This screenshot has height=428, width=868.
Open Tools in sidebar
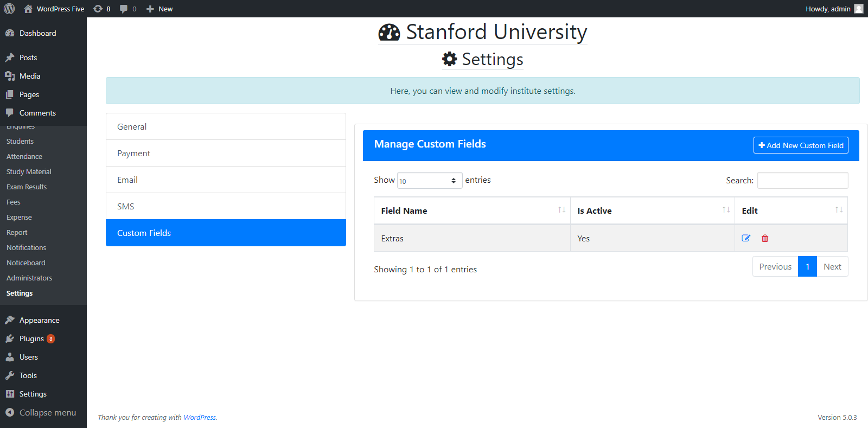pos(28,375)
